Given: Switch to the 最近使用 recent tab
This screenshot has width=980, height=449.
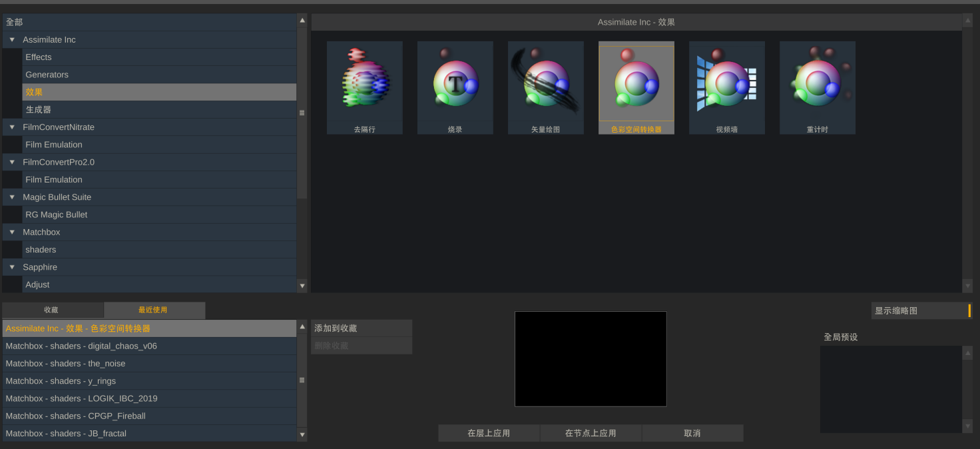Looking at the screenshot, I should [x=154, y=310].
